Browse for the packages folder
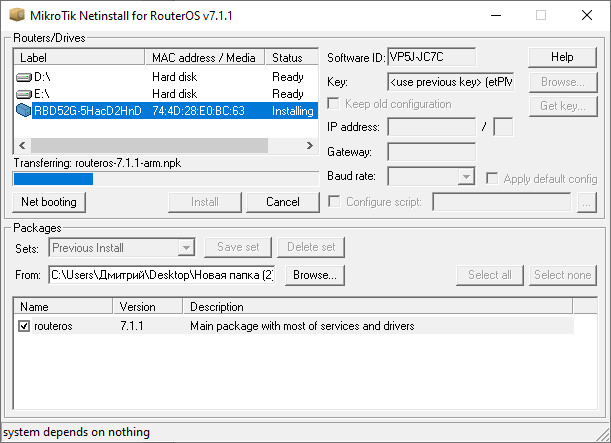Screen dimensions: 611x443 click(x=315, y=274)
